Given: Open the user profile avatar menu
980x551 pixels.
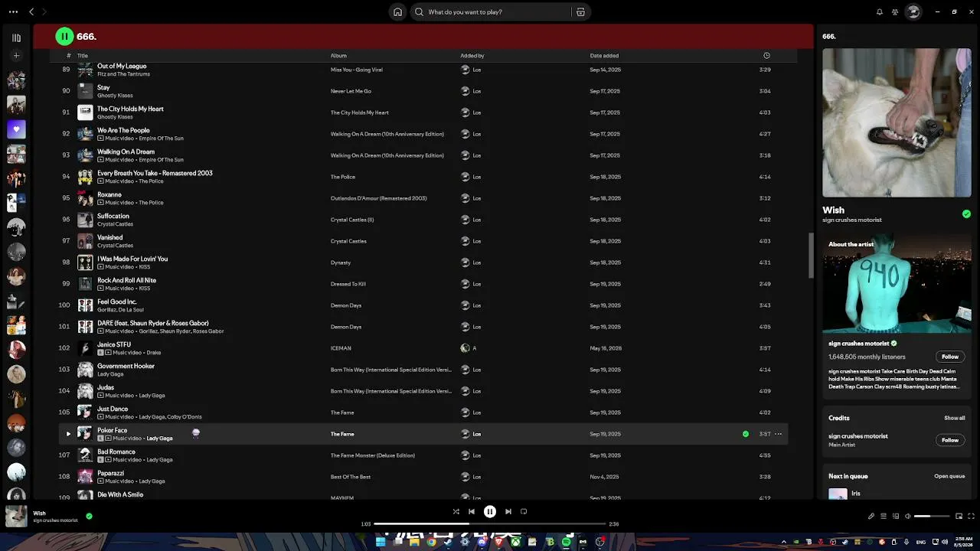Looking at the screenshot, I should [x=913, y=12].
